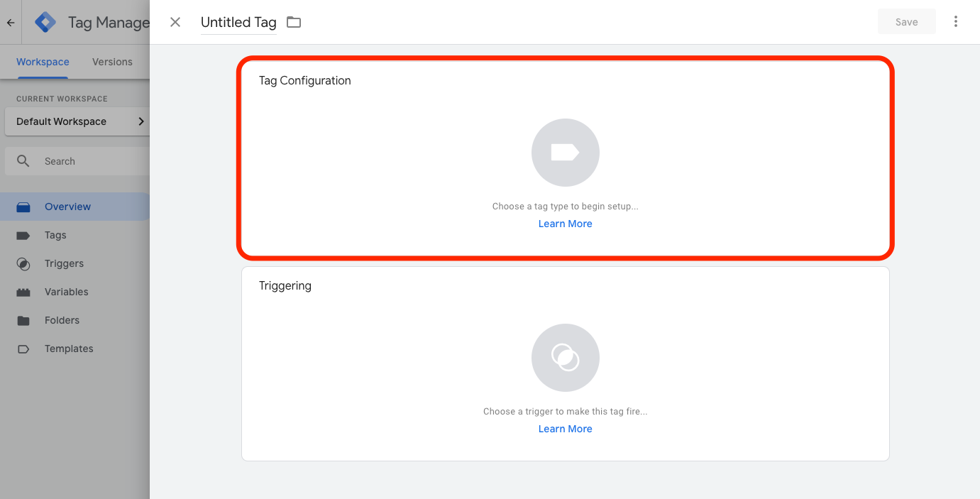Viewport: 980px width, 499px height.
Task: Click the Variables brick icon
Action: (23, 292)
